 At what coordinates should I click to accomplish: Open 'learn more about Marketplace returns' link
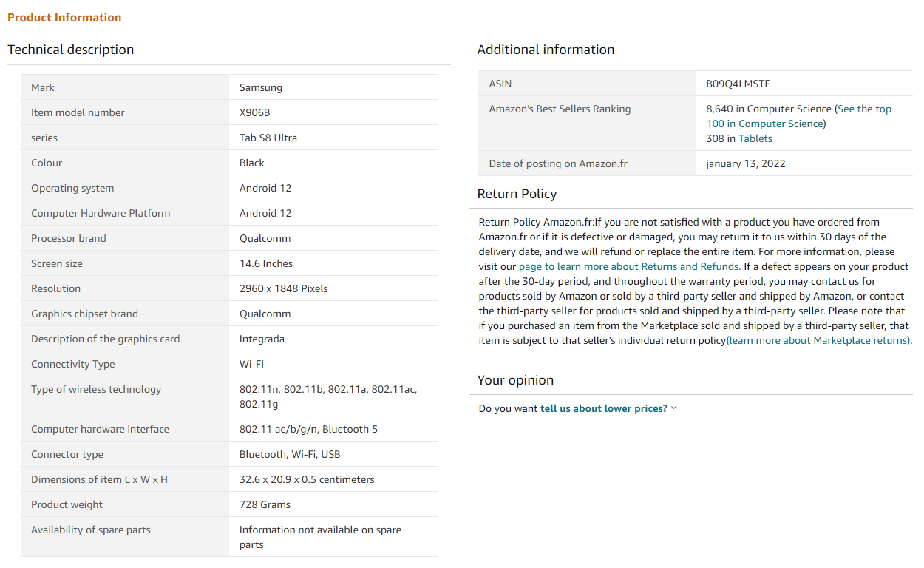point(818,340)
